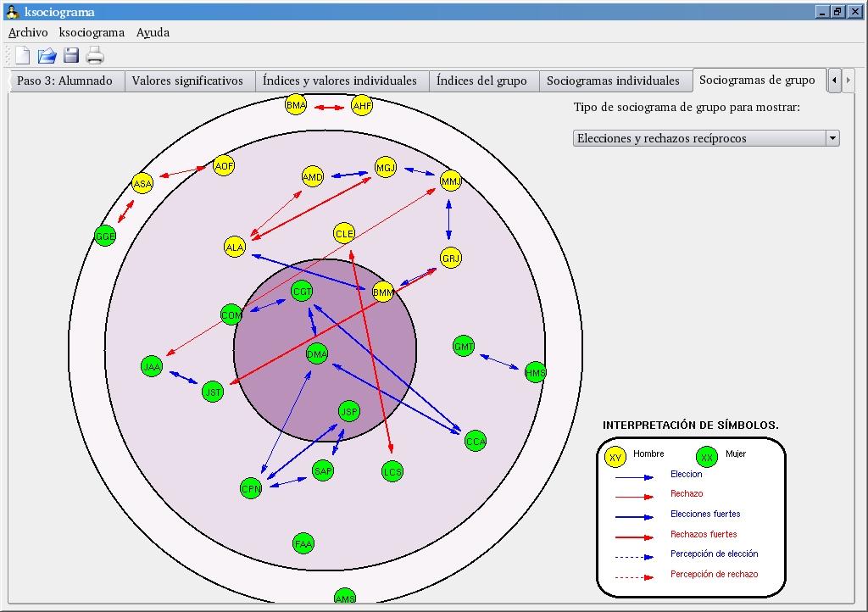Click the Open file folder icon
Screen dimensions: 868x612
point(47,55)
